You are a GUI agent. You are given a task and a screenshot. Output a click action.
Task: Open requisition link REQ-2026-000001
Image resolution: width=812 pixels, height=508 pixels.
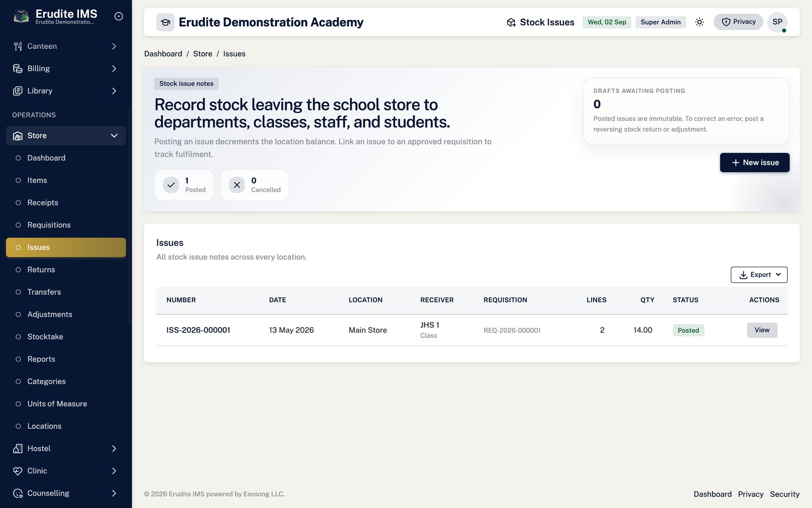pos(512,330)
